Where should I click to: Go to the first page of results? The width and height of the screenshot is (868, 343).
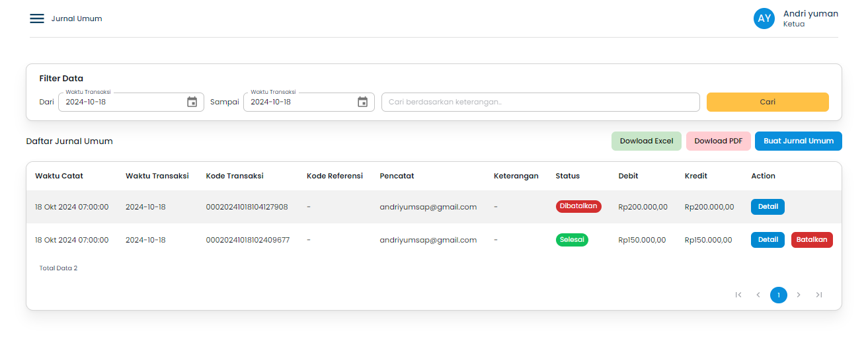pyautogui.click(x=738, y=295)
